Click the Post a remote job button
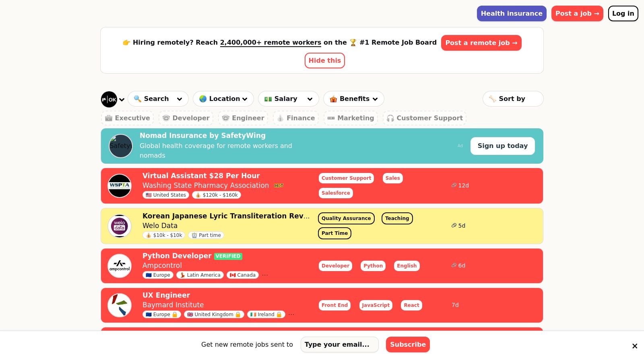Image resolution: width=644 pixels, height=362 pixels. click(481, 43)
